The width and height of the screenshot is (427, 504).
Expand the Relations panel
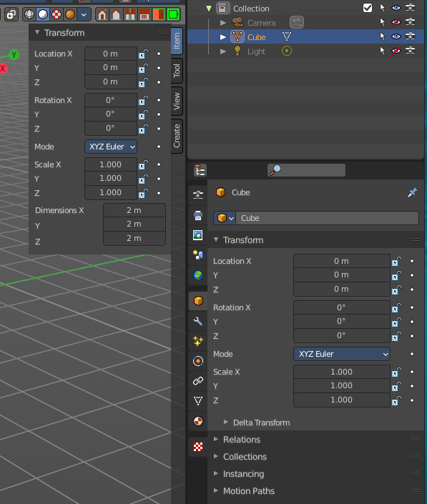coord(242,440)
